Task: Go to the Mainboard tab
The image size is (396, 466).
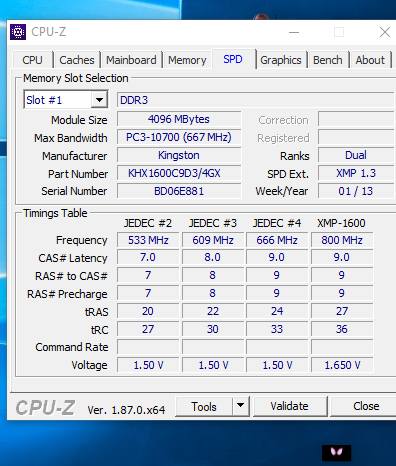Action: tap(131, 60)
